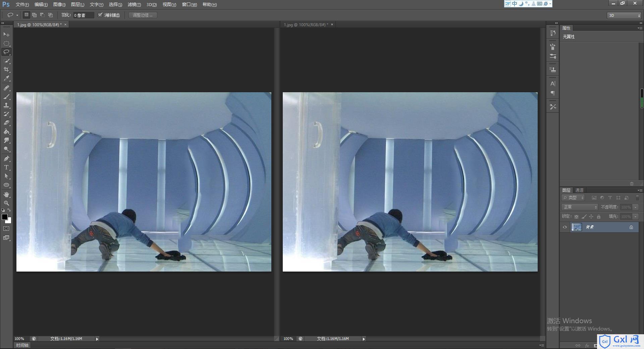Change screen mode icon in toolbox
The width and height of the screenshot is (644, 349).
click(x=6, y=238)
